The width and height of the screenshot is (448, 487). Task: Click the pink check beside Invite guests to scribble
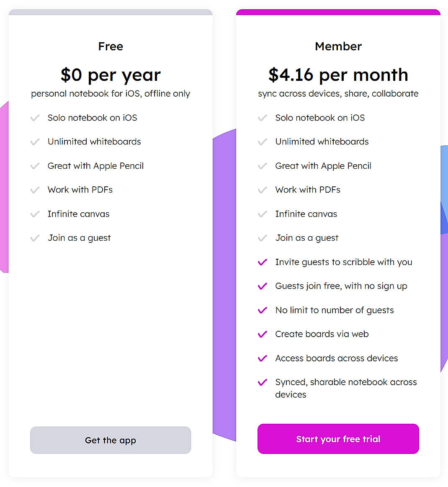[263, 262]
